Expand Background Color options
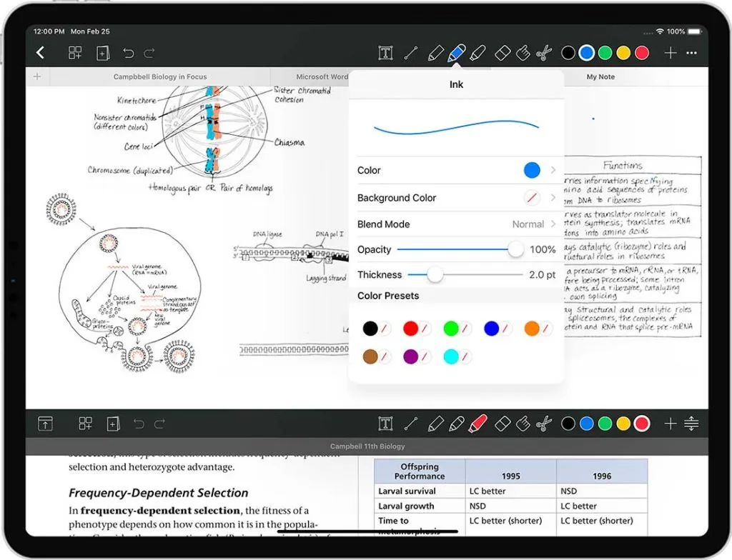The width and height of the screenshot is (732, 560). point(456,198)
